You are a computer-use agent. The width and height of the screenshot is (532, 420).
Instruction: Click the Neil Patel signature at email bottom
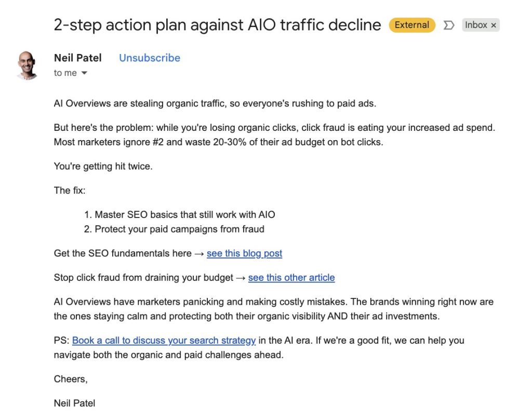[74, 403]
